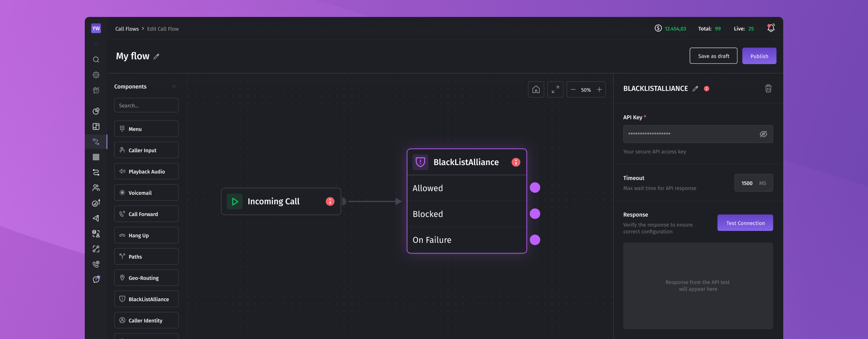Open the users sidebar icon

tap(96, 188)
